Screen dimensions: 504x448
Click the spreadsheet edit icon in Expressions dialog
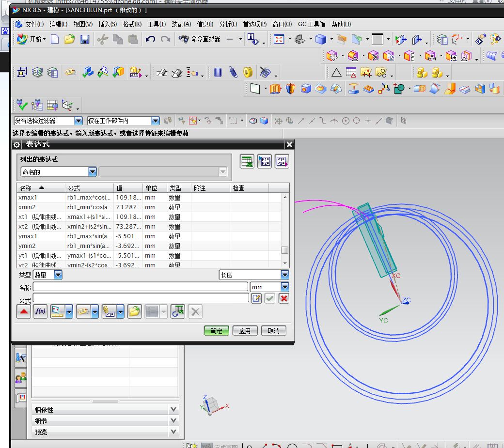coord(247,161)
